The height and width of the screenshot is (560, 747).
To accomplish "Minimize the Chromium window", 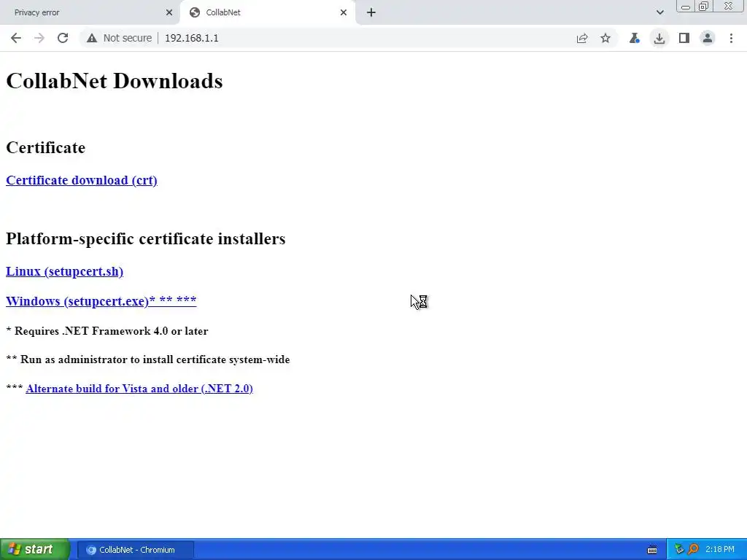I will (x=686, y=7).
